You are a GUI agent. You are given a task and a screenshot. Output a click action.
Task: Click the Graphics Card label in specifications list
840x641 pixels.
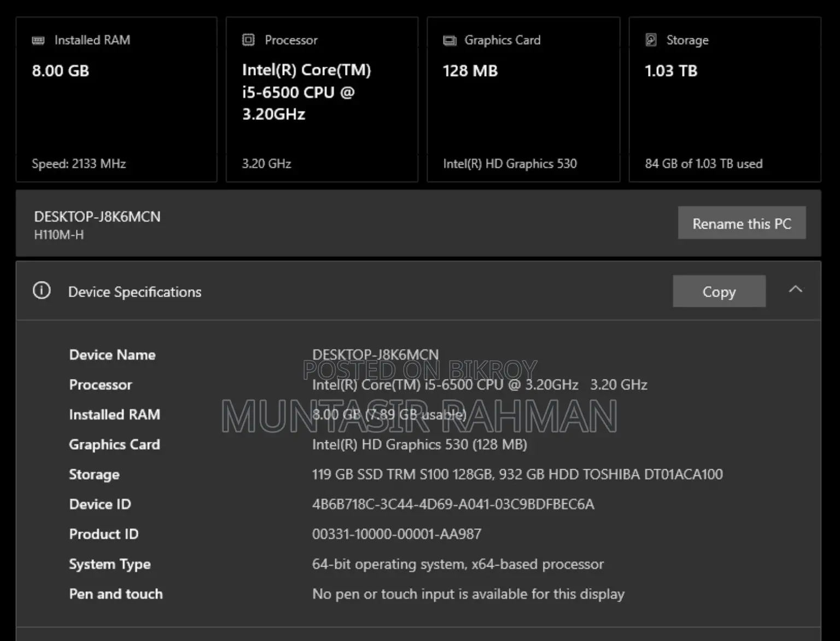pyautogui.click(x=114, y=445)
